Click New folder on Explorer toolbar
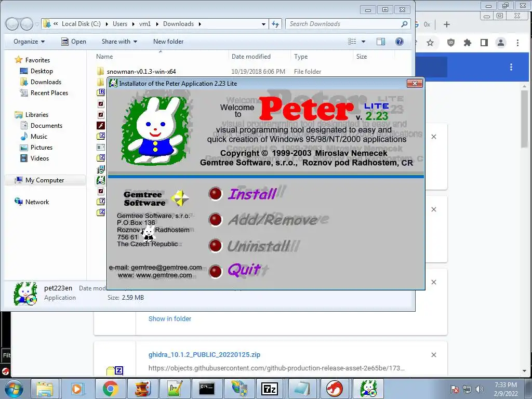The height and width of the screenshot is (399, 532). (x=168, y=42)
